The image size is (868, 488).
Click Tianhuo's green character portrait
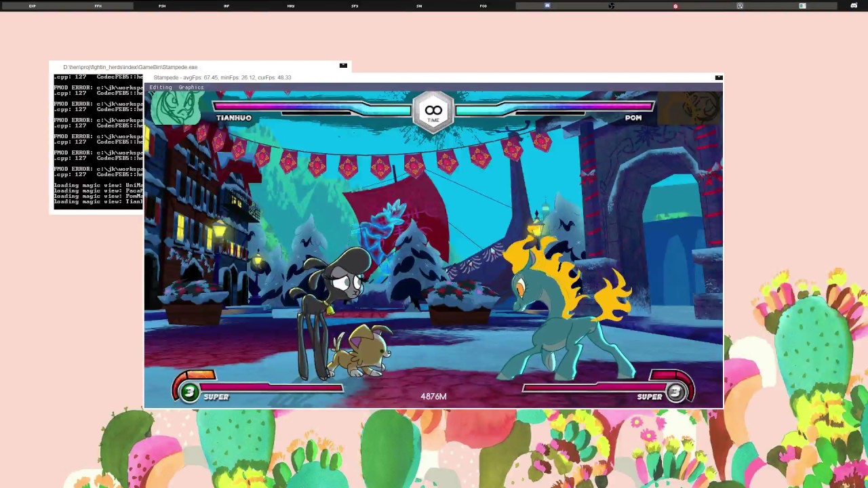tap(177, 108)
